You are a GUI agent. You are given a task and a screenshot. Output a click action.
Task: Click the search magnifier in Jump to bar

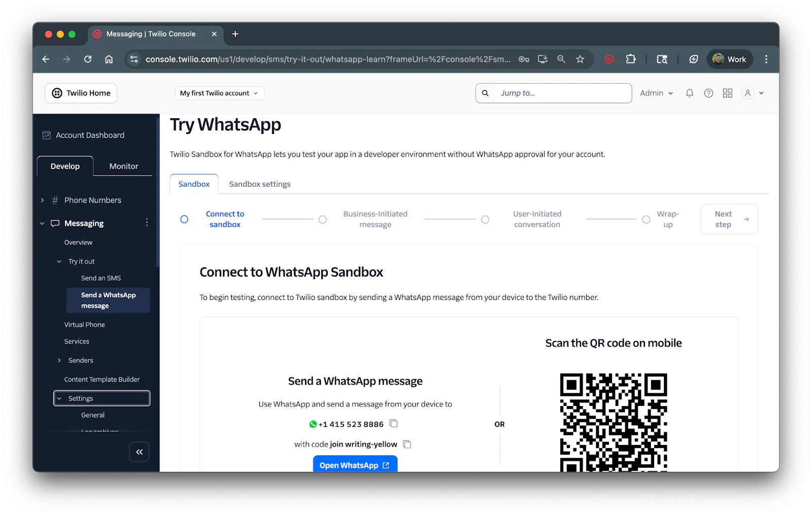[x=485, y=93]
